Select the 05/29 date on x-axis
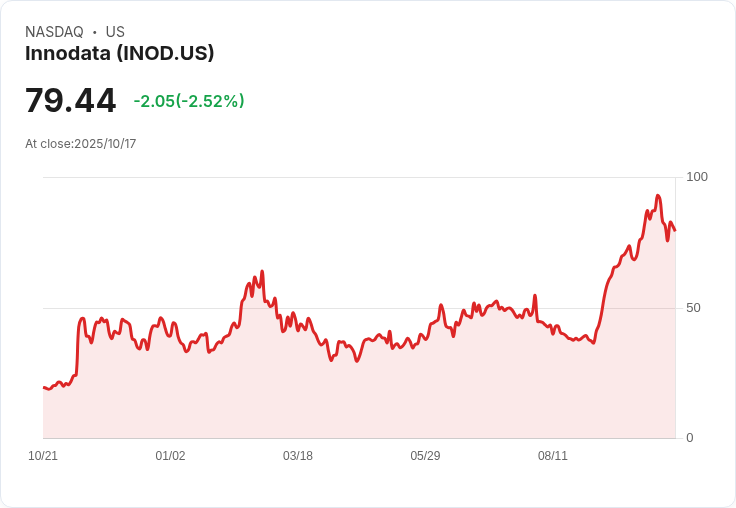The width and height of the screenshot is (736, 508). (x=425, y=456)
